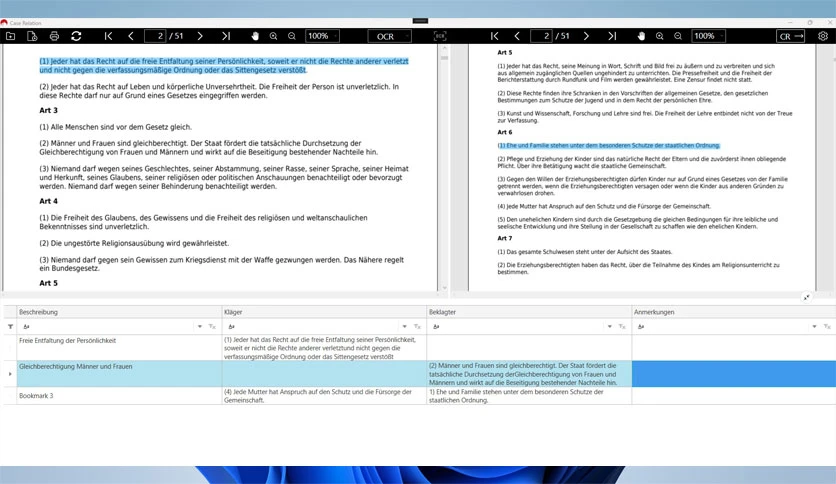
Task: Select the 'Gleichberechtigung Männer und Frauen' cell
Action: (119, 374)
